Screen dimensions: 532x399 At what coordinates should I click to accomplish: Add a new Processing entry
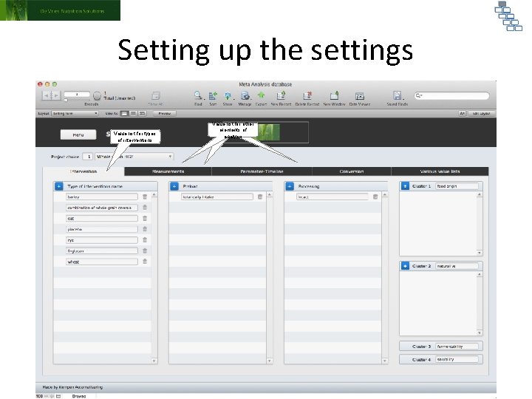coord(290,186)
